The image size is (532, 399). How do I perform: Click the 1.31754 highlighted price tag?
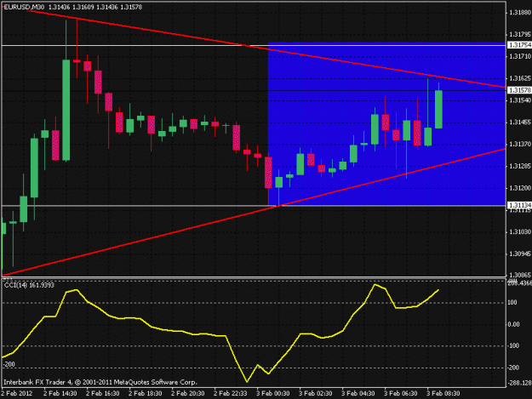[x=520, y=45]
